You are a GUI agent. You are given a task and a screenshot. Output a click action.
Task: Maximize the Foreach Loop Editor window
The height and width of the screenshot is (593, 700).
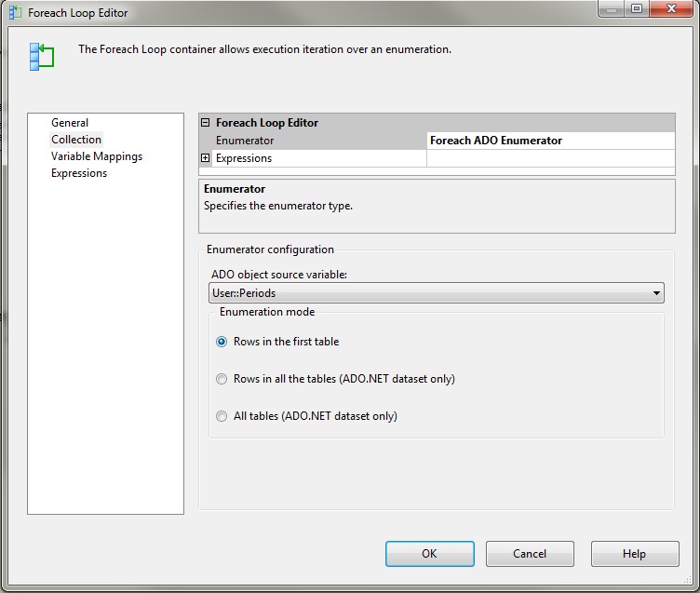(x=637, y=9)
